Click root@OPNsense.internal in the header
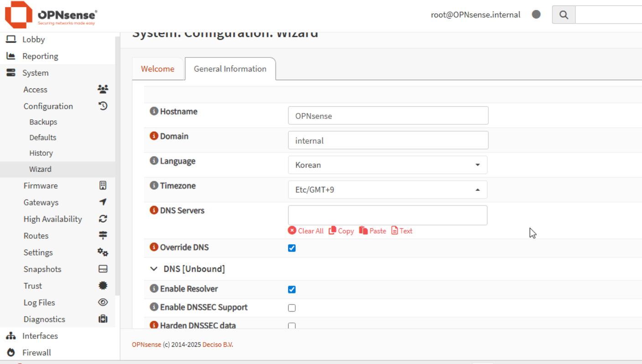The width and height of the screenshot is (642, 364). 476,15
